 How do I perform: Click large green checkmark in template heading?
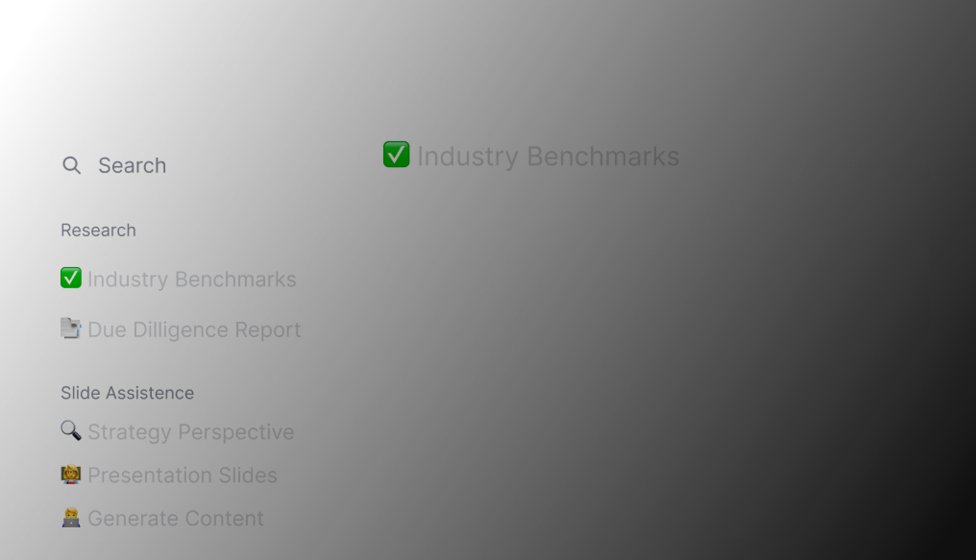pyautogui.click(x=396, y=155)
